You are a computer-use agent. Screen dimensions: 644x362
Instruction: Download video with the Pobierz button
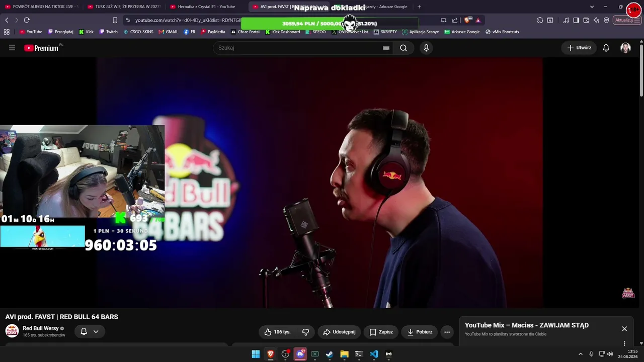point(420,332)
